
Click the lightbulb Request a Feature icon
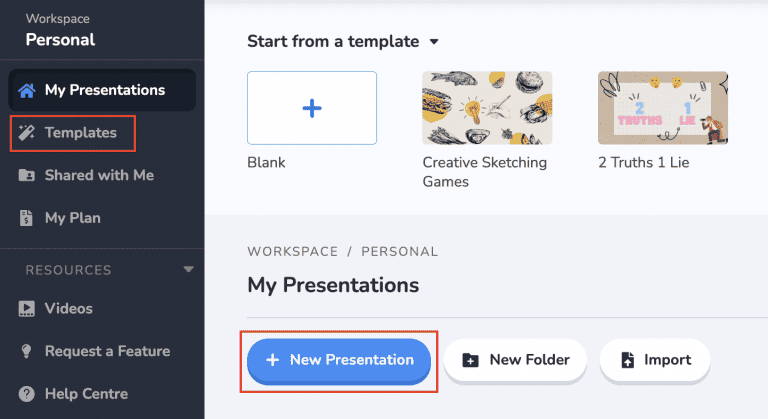click(26, 351)
